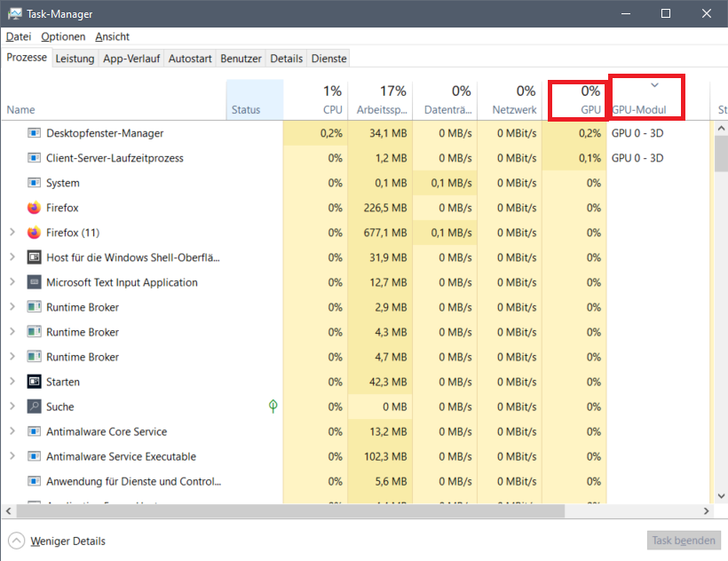Switch to the Leistung tab

(75, 59)
